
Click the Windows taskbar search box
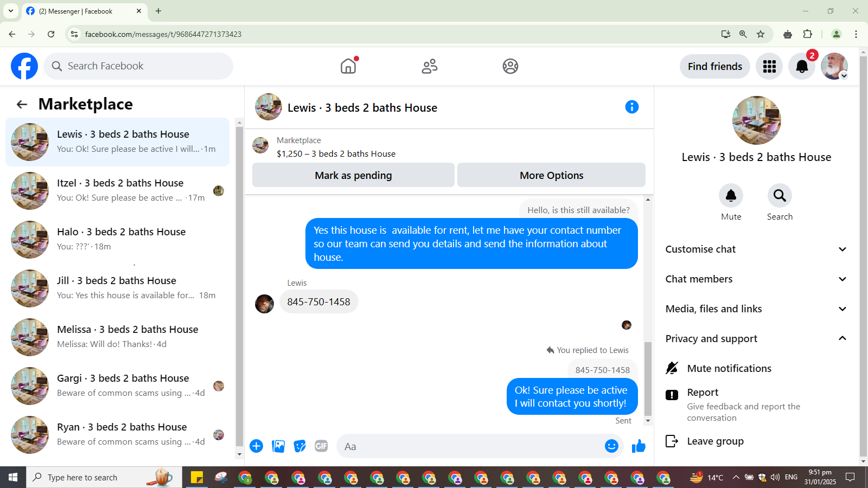pos(104,477)
